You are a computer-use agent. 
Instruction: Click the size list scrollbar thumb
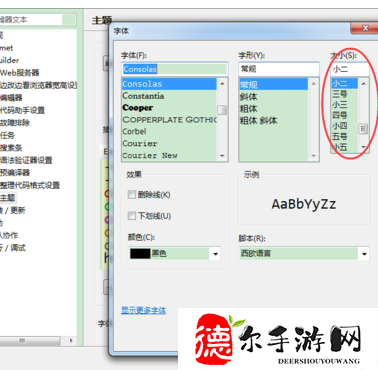click(363, 129)
